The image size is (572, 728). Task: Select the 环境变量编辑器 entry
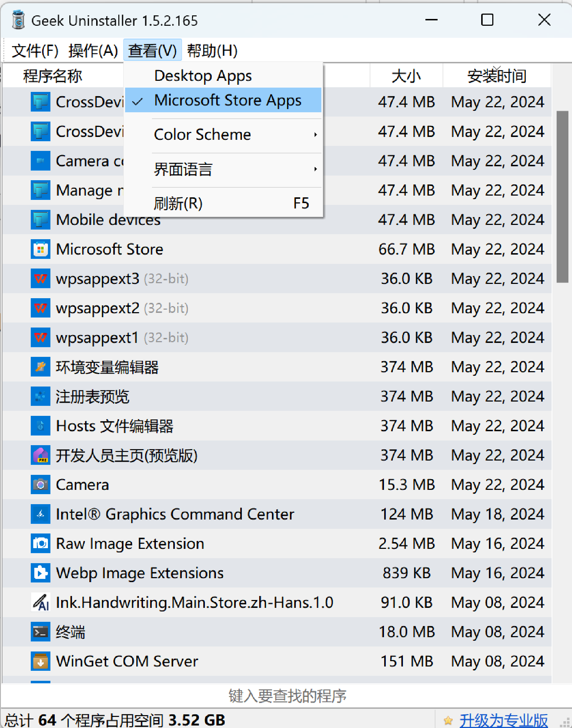coord(107,367)
